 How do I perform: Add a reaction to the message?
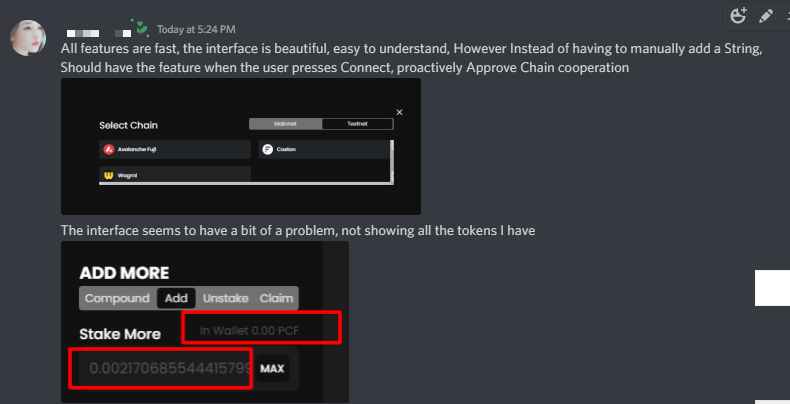(738, 16)
